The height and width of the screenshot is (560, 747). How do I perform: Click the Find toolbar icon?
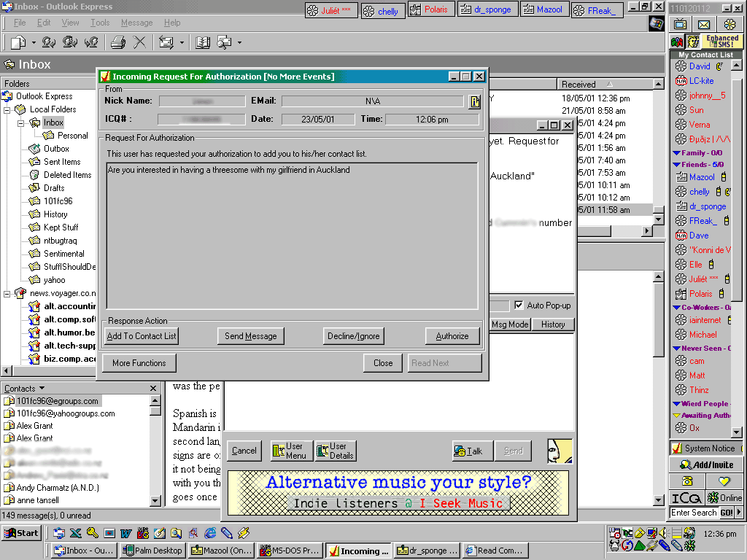point(224,42)
